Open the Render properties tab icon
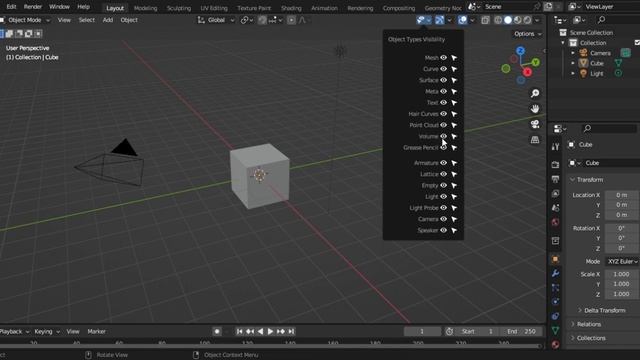Screen dimensions: 640x360 coord(555,165)
